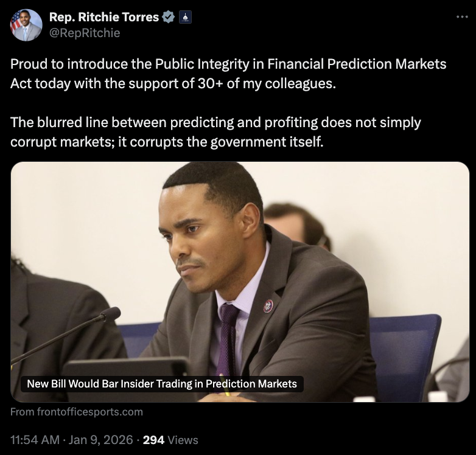Viewport: 476px width, 455px height.
Task: Open the three-dot more options menu
Action: point(462,16)
